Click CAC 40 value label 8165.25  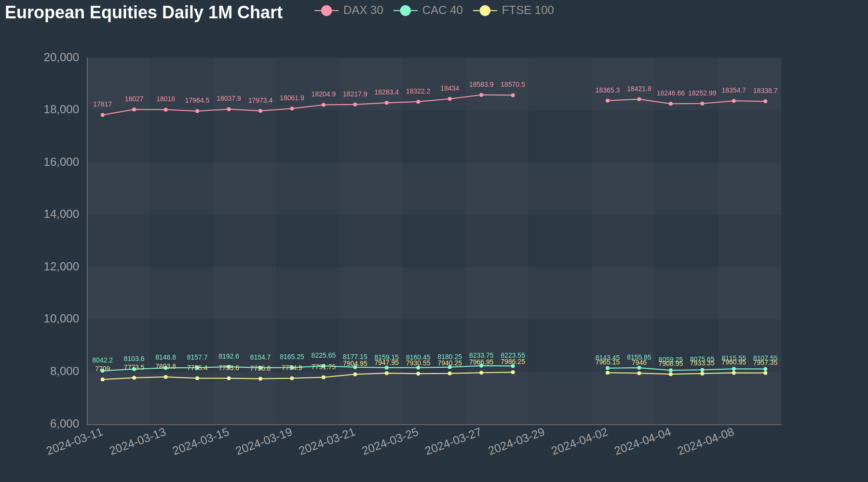[292, 357]
